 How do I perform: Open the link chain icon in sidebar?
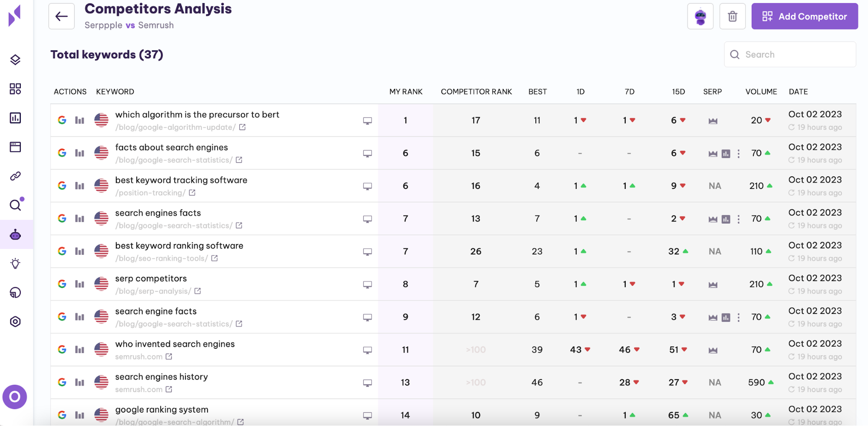(15, 176)
